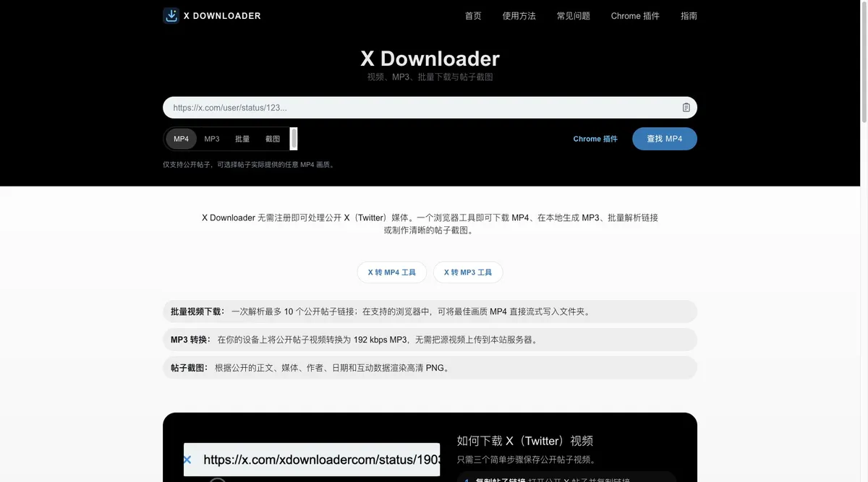Open the 使用方法 nav item
Screen dimensions: 868x482
pyautogui.click(x=519, y=16)
